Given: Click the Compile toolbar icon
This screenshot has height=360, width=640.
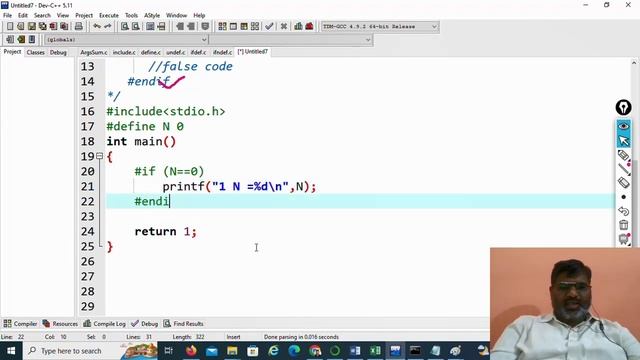Looking at the screenshot, I should (222, 27).
